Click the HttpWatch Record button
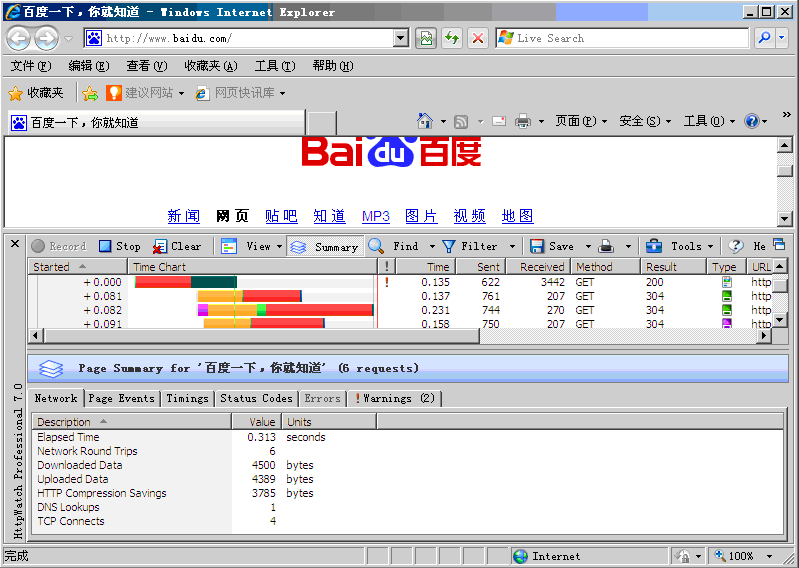The image size is (799, 568). pos(59,247)
